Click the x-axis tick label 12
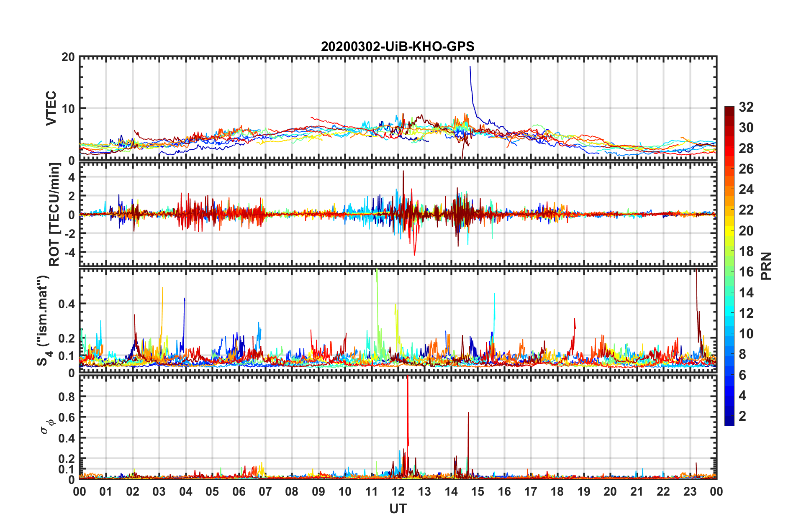Screen dimensions: 796x532 398,491
